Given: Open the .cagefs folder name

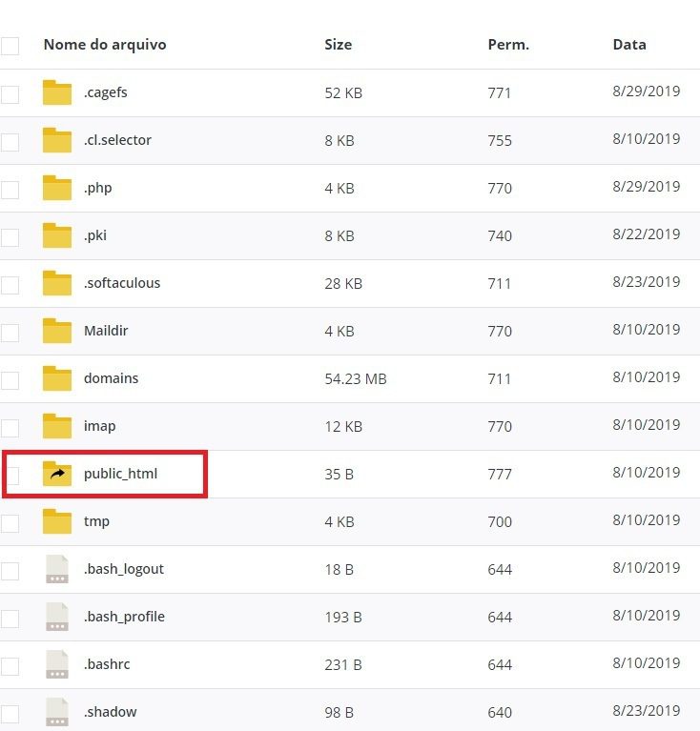Looking at the screenshot, I should click(x=106, y=92).
